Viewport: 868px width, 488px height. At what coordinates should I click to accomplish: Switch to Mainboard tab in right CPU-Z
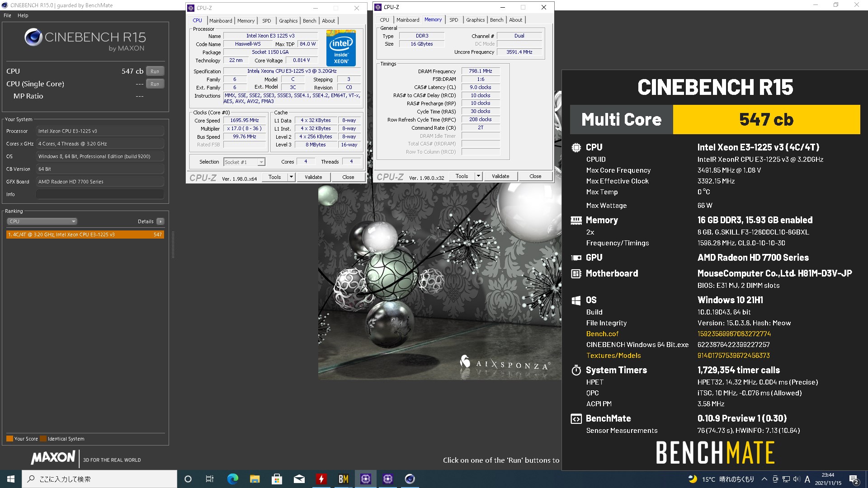pos(408,20)
